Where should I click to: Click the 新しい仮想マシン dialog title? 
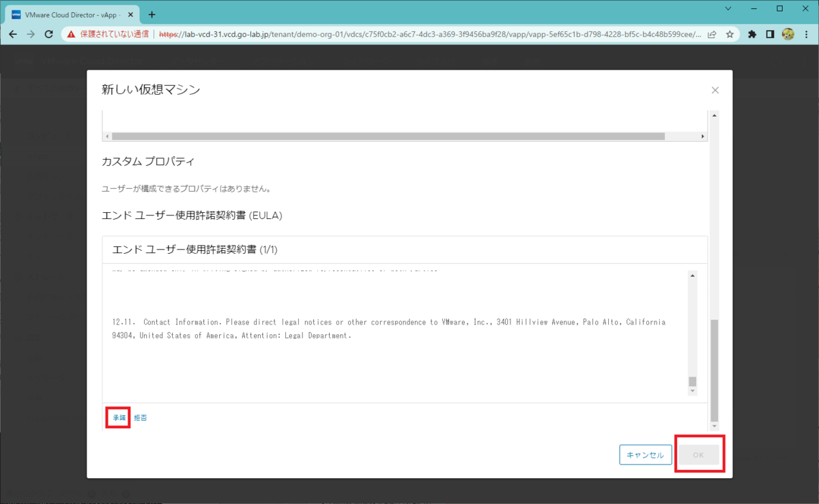tap(151, 90)
